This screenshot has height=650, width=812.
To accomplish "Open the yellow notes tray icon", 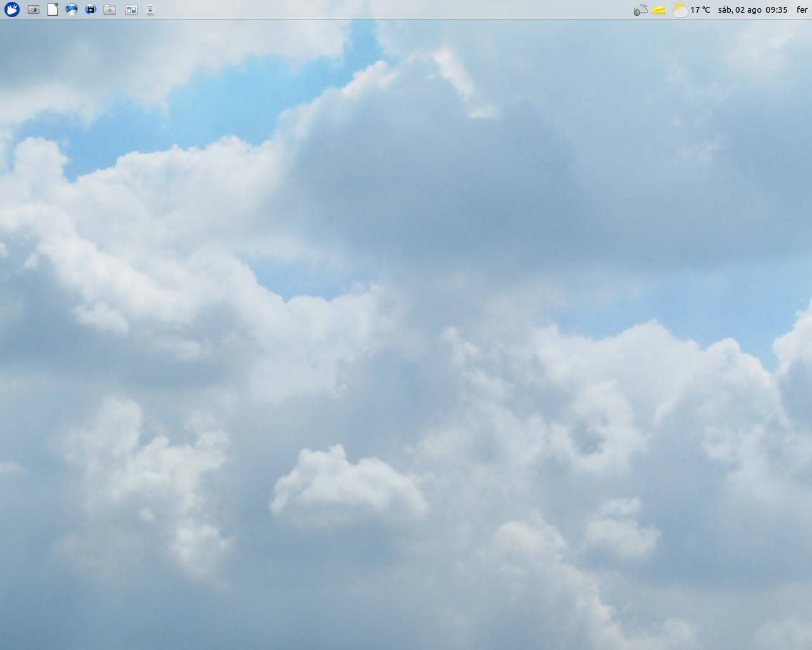I will point(658,10).
